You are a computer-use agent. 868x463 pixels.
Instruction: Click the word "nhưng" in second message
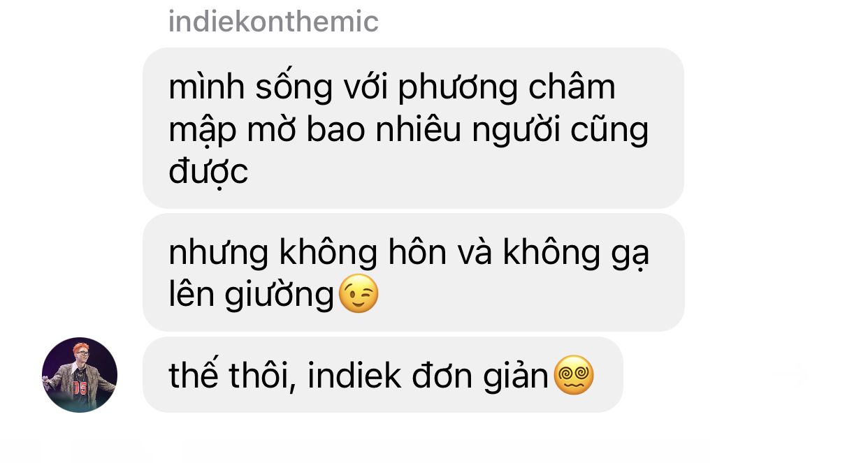219,254
